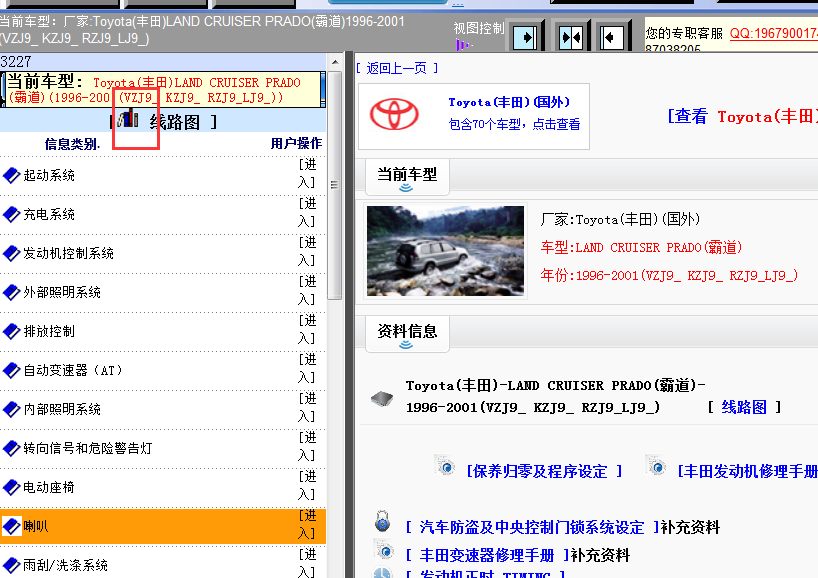The height and width of the screenshot is (578, 818).
Task: Select the highlighted 喇叭 row text
Action: tap(36, 526)
